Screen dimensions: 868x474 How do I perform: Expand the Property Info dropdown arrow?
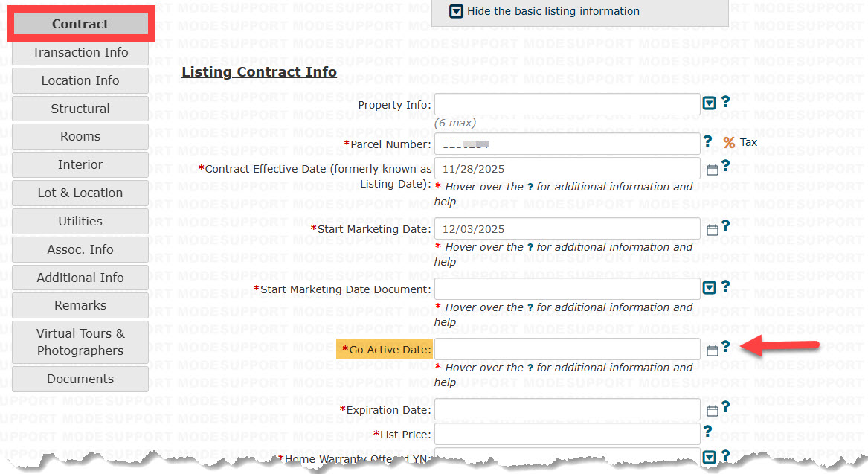coord(709,103)
